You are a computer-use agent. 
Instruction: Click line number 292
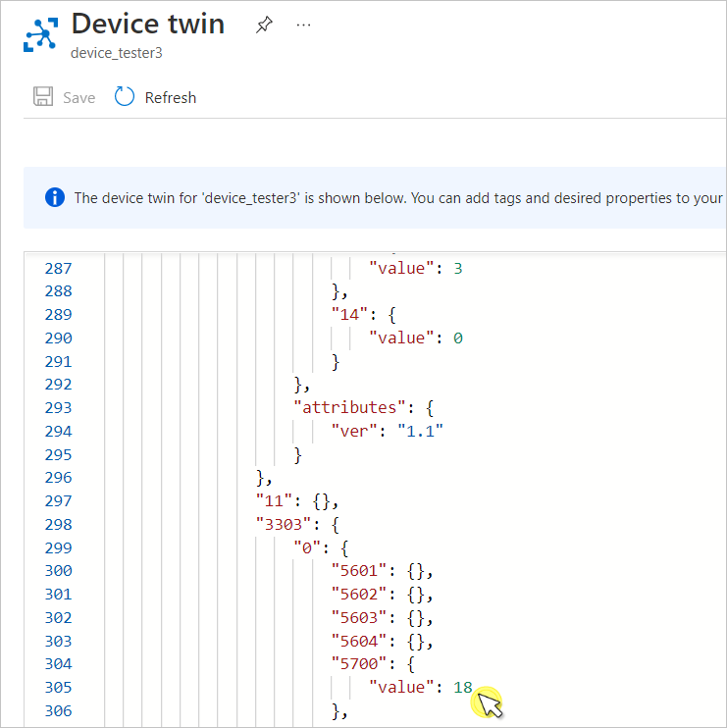[x=59, y=385]
